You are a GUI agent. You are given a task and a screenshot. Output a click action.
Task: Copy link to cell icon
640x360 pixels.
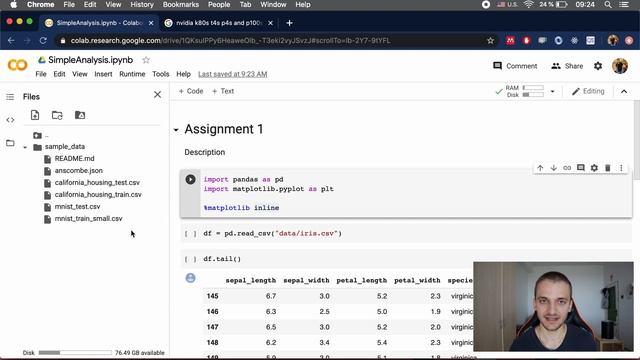click(x=567, y=168)
